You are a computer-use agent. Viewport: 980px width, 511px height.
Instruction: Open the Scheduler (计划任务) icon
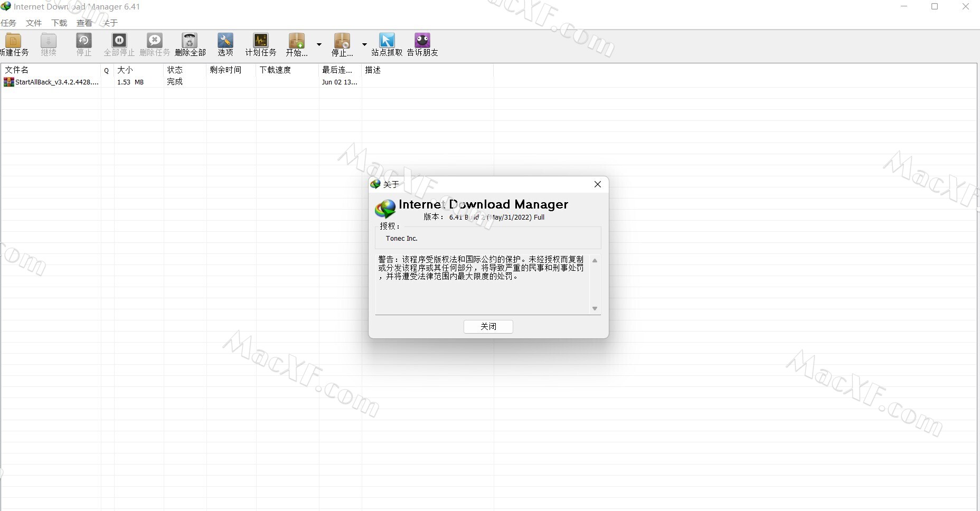coord(261,41)
